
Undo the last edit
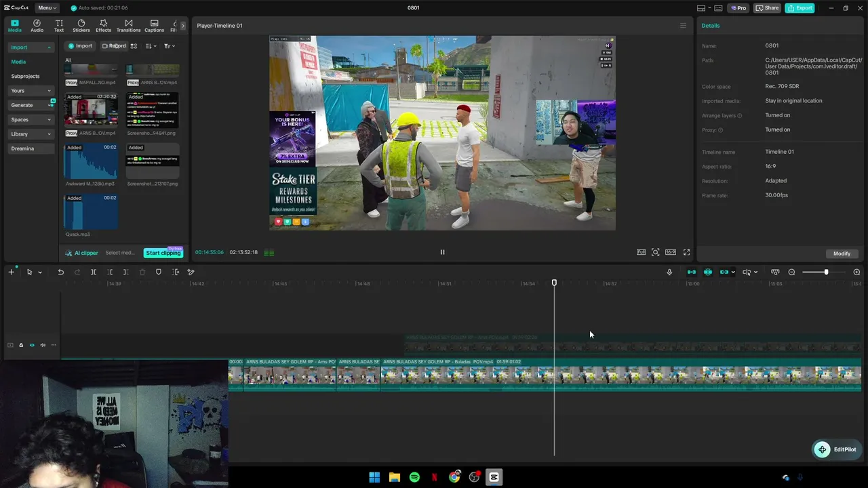[60, 272]
